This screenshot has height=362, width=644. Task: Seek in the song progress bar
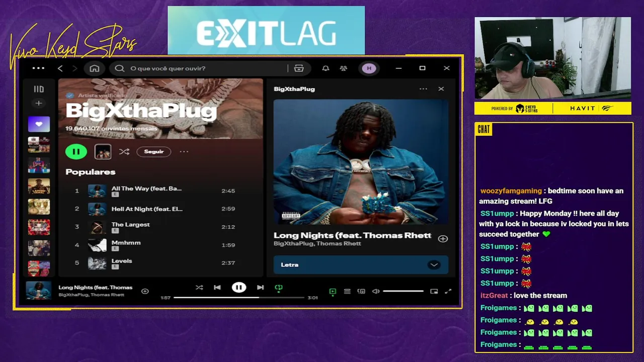239,298
